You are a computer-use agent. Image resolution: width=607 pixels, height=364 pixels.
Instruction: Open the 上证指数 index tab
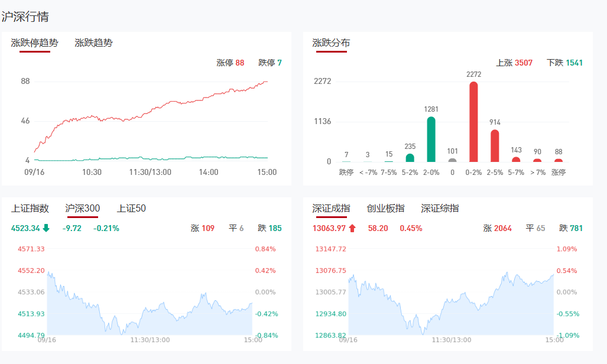click(x=30, y=208)
